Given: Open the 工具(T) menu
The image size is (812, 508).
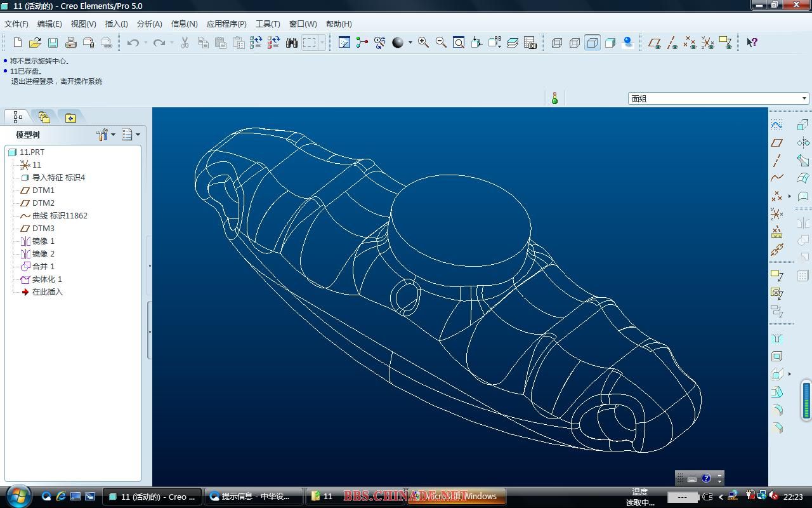Looking at the screenshot, I should tap(268, 23).
